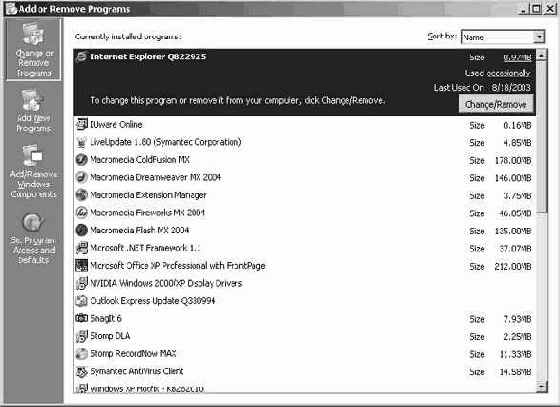Click the Macromedia ColdFusion MX icon
Viewport: 560px width, 407px height.
pos(81,160)
